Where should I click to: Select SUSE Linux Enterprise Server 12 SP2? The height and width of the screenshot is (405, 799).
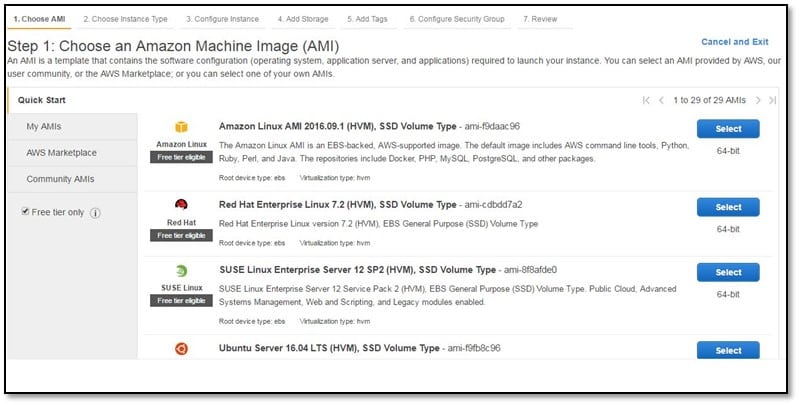point(728,272)
